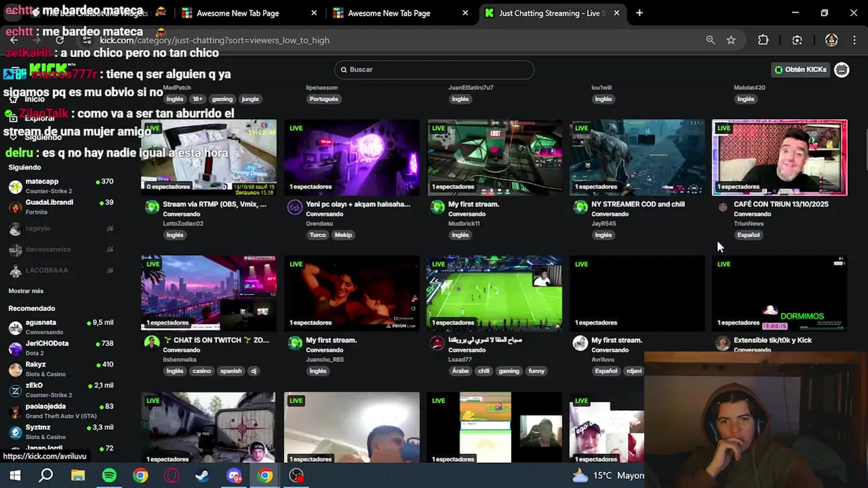Open the Chrome profile avatar
This screenshot has width=868, height=488.
click(831, 40)
